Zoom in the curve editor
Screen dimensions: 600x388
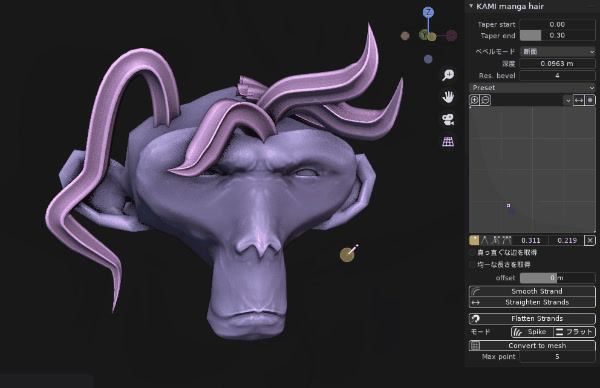click(x=474, y=100)
